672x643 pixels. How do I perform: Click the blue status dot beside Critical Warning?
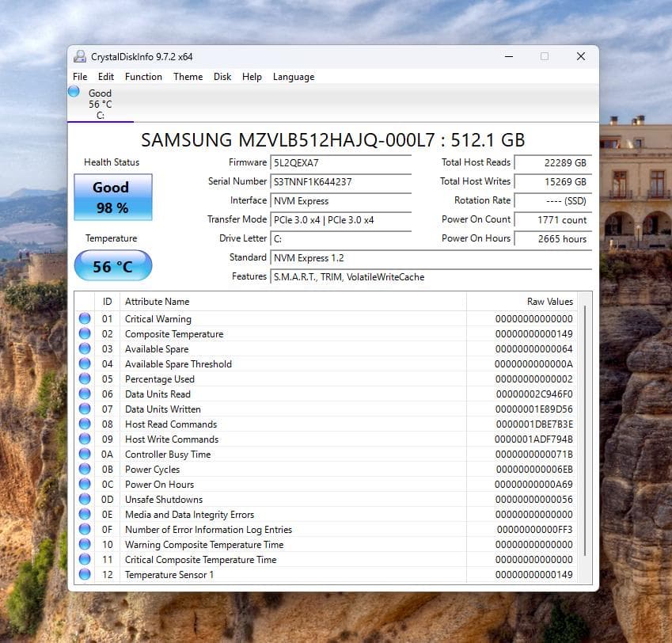tap(85, 318)
